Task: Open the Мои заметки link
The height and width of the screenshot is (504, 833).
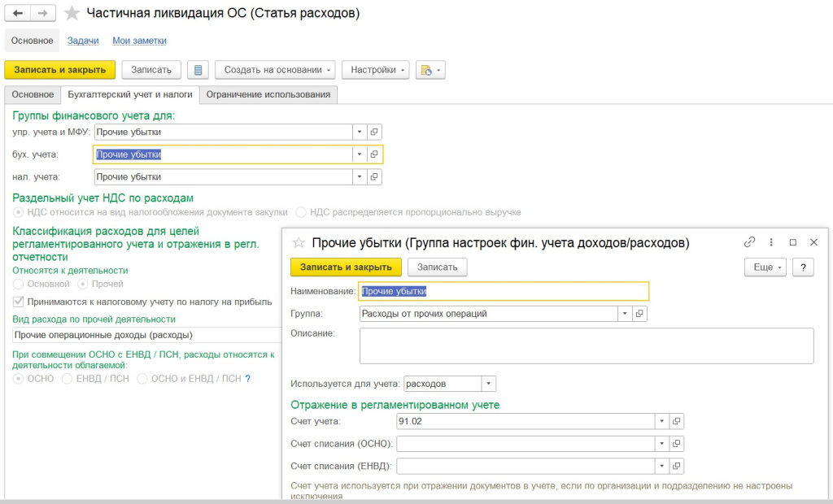Action: [139, 41]
